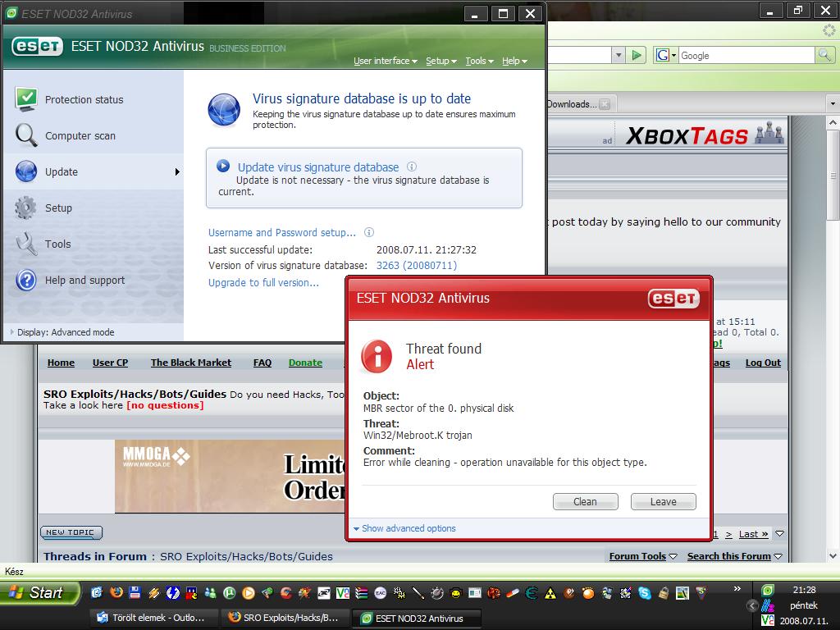Click play icon beside Update virus signature database
The image size is (840, 630).
[223, 166]
